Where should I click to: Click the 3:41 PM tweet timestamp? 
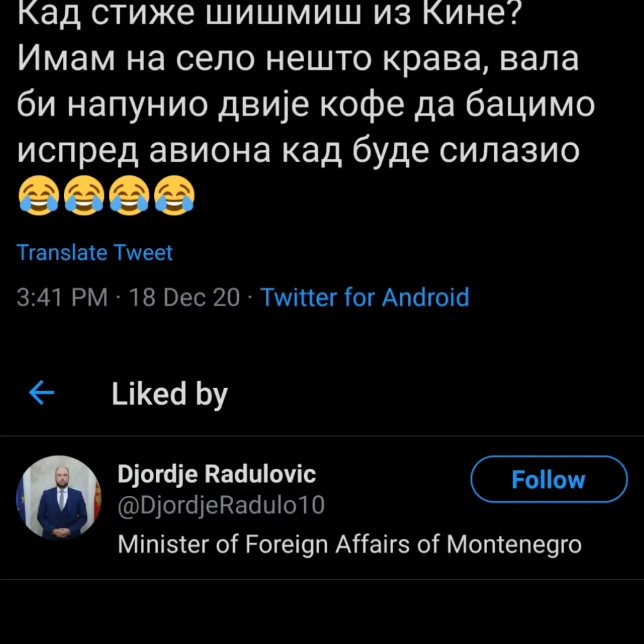(62, 297)
